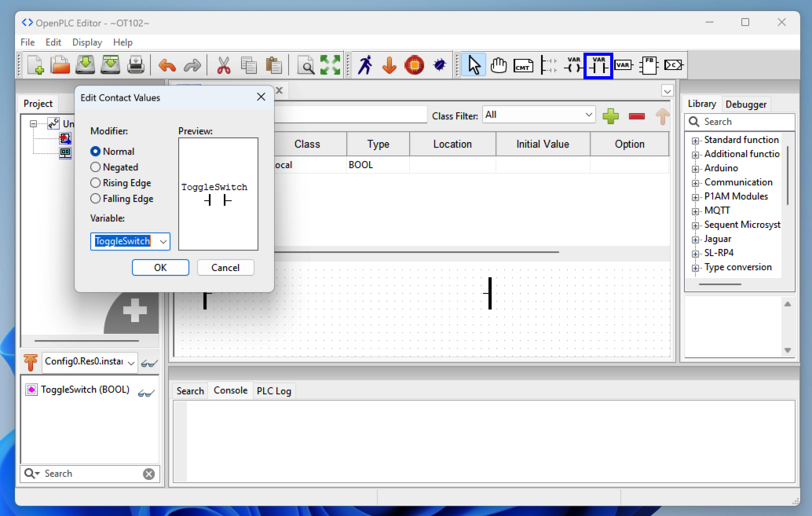Screen dimensions: 812x516
Task: Expand the Jaguar library node
Action: [x=696, y=240]
